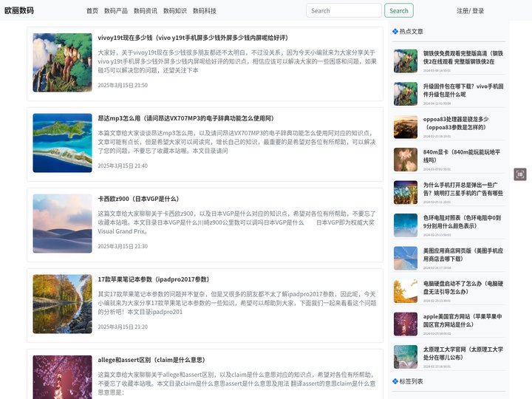
Task: Click date 2025年3月15日 21:40
Action: pyautogui.click(x=123, y=166)
